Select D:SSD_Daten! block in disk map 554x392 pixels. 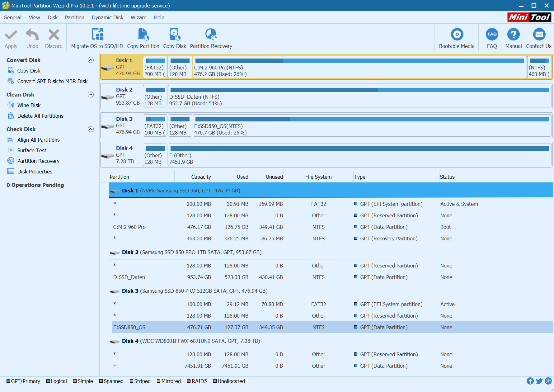point(359,96)
